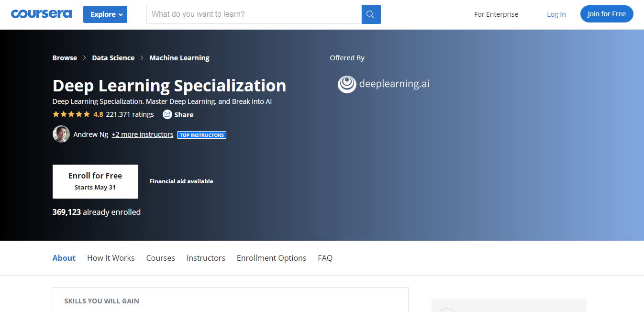Switch to the About tab
This screenshot has height=312, width=644.
pyautogui.click(x=64, y=258)
